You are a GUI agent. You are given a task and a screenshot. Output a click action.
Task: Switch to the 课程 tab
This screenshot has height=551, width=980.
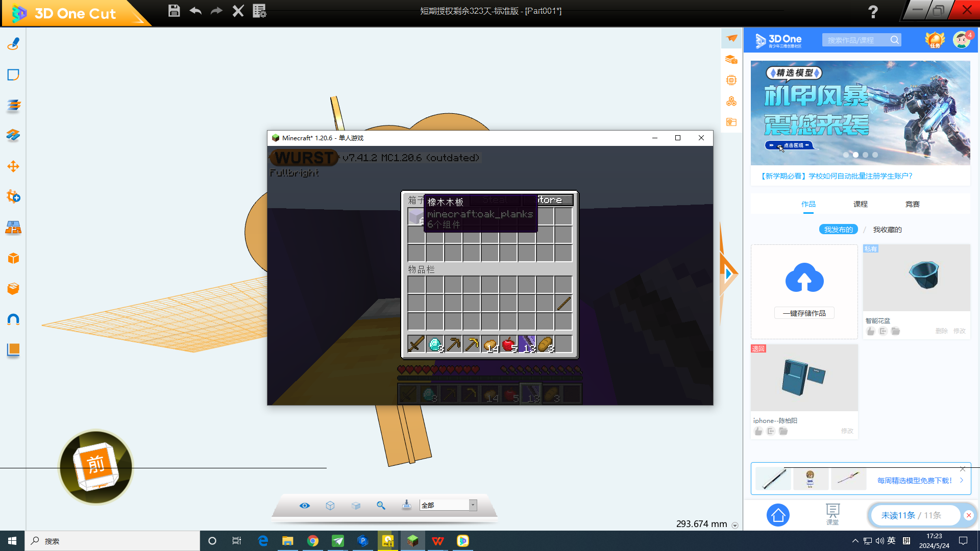click(x=860, y=204)
